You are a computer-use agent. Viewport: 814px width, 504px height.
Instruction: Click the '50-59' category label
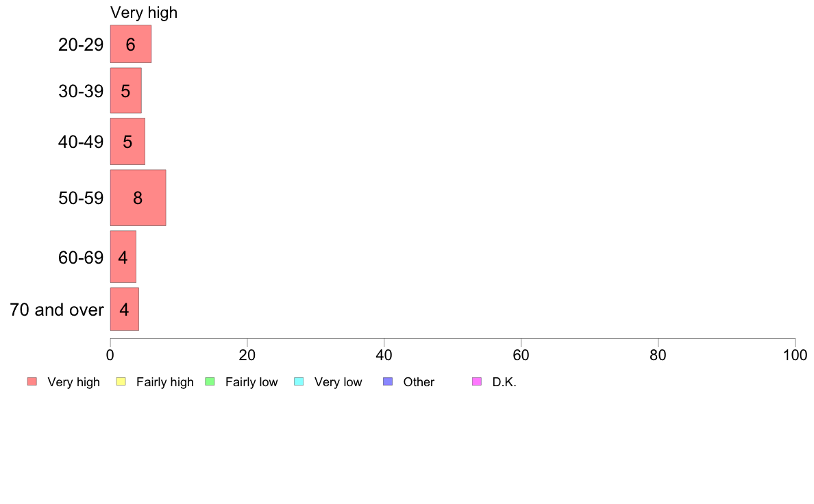tap(81, 198)
